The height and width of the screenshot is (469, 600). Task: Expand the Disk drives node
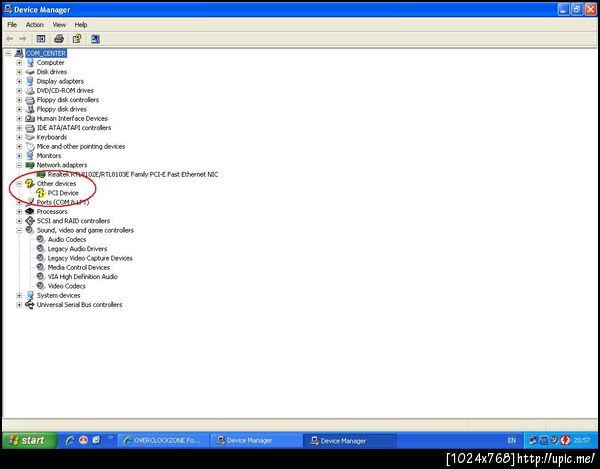tap(19, 72)
